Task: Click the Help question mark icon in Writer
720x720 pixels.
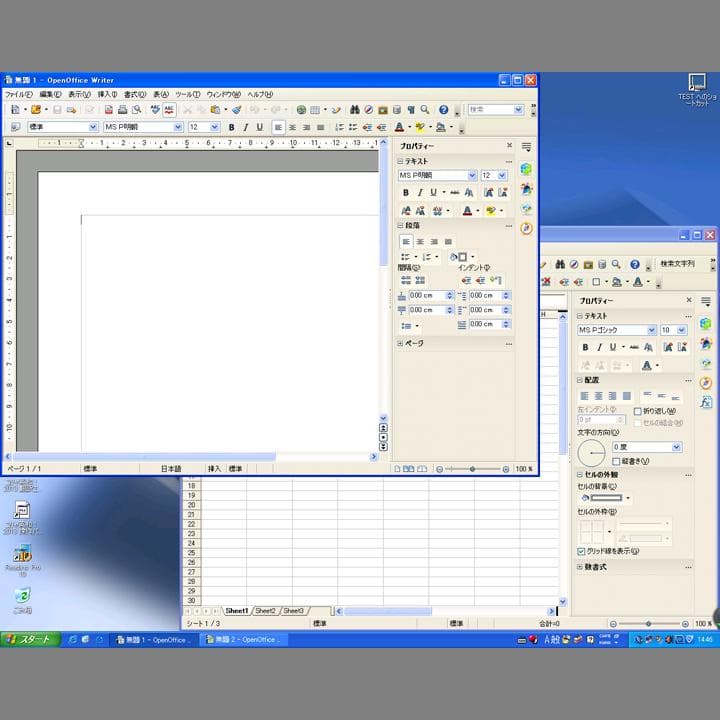Action: click(x=444, y=110)
